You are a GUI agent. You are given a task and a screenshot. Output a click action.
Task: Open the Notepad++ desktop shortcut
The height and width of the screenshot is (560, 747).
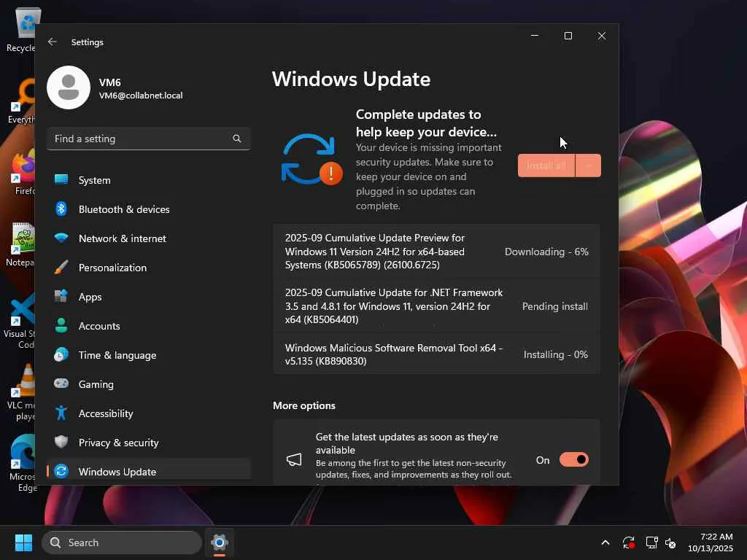click(x=21, y=244)
